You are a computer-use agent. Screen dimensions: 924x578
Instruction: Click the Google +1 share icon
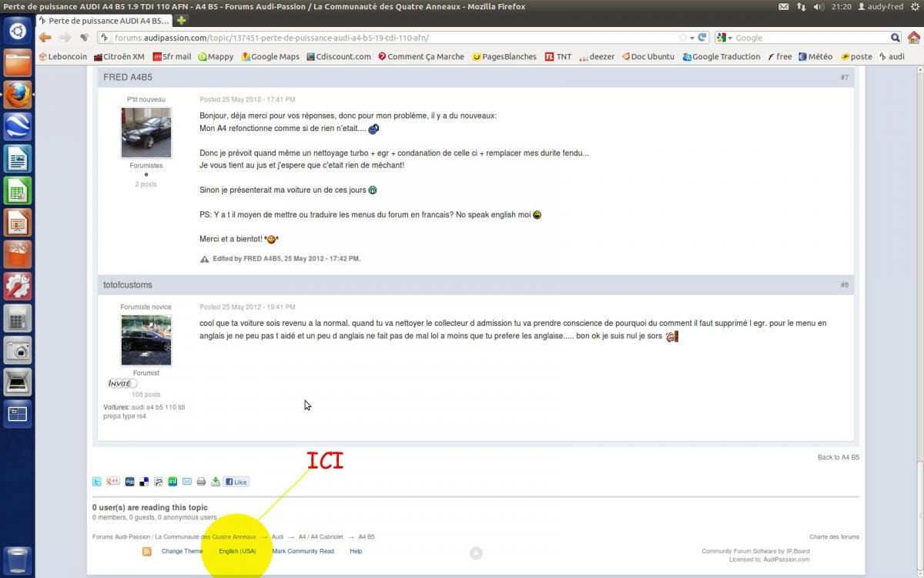(112, 482)
